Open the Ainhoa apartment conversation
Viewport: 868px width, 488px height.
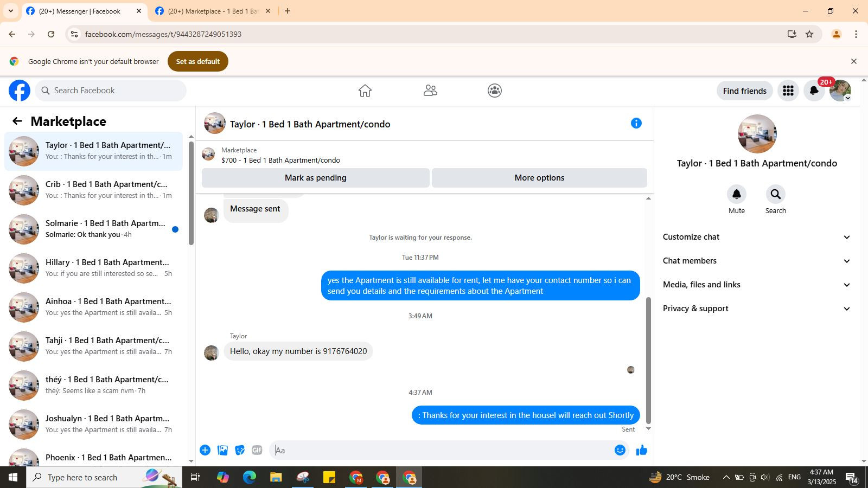[93, 307]
